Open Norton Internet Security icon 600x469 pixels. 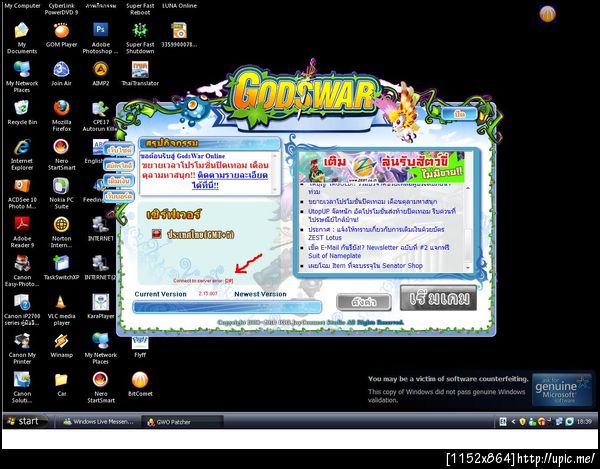61,232
